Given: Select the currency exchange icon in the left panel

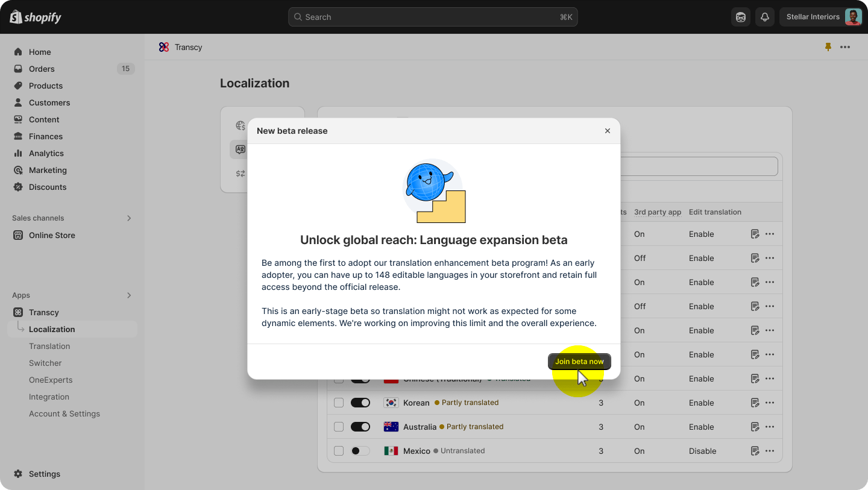Looking at the screenshot, I should 240,174.
